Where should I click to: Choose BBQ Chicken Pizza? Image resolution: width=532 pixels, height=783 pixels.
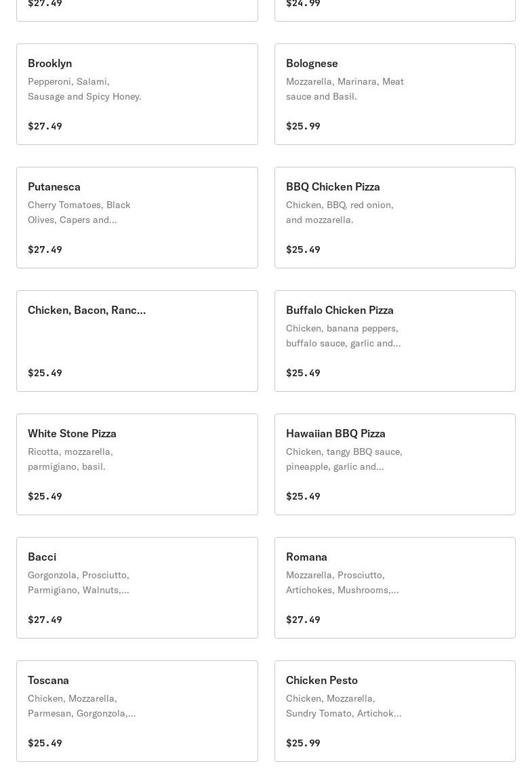[x=394, y=218]
